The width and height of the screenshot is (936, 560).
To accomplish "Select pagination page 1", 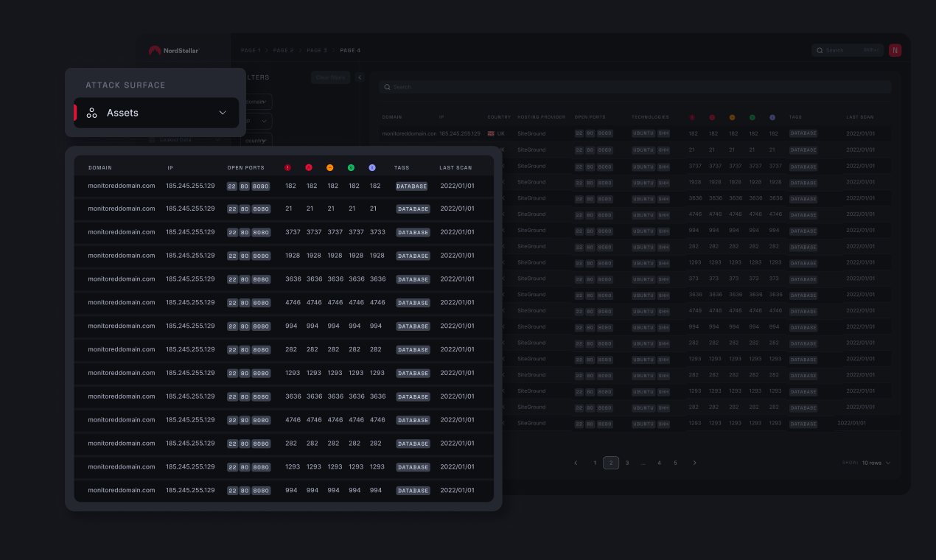I will [x=595, y=463].
